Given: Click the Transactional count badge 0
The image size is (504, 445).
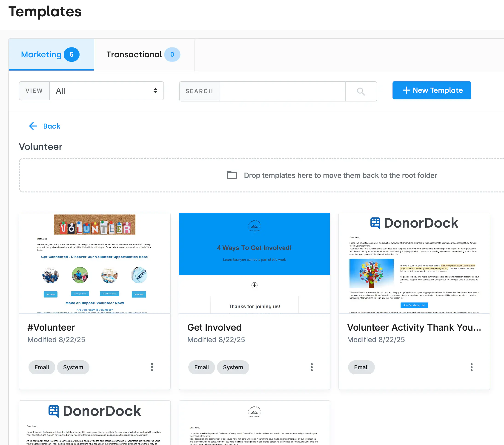Looking at the screenshot, I should 172,54.
